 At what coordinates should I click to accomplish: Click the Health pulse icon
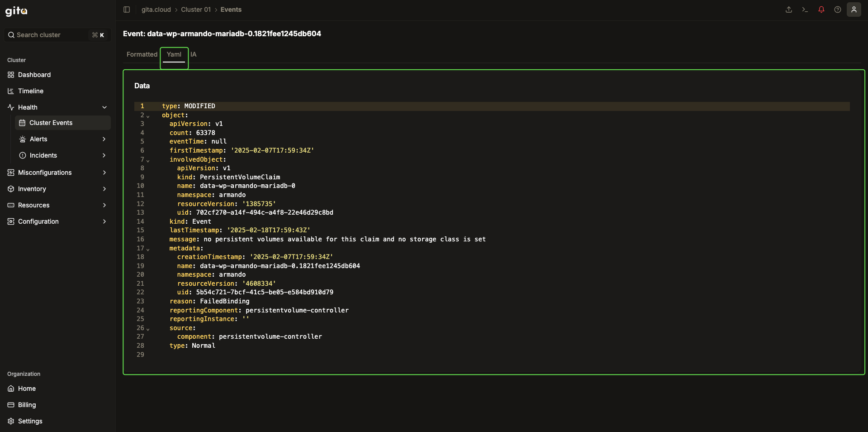11,107
